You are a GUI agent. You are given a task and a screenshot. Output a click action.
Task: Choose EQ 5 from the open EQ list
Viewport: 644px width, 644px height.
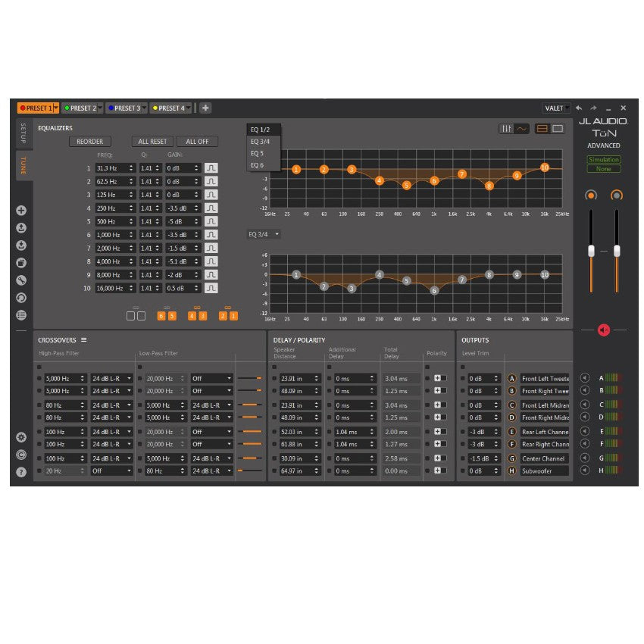tap(263, 153)
